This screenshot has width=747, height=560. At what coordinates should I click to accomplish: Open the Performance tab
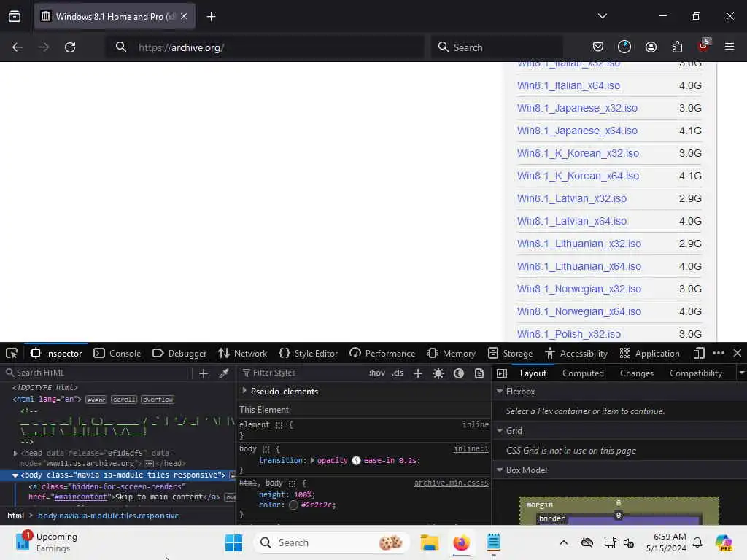(x=382, y=354)
